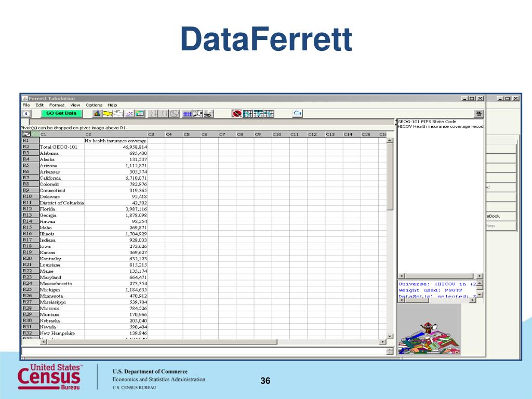
Task: Open the line graph tool
Action: point(129,114)
